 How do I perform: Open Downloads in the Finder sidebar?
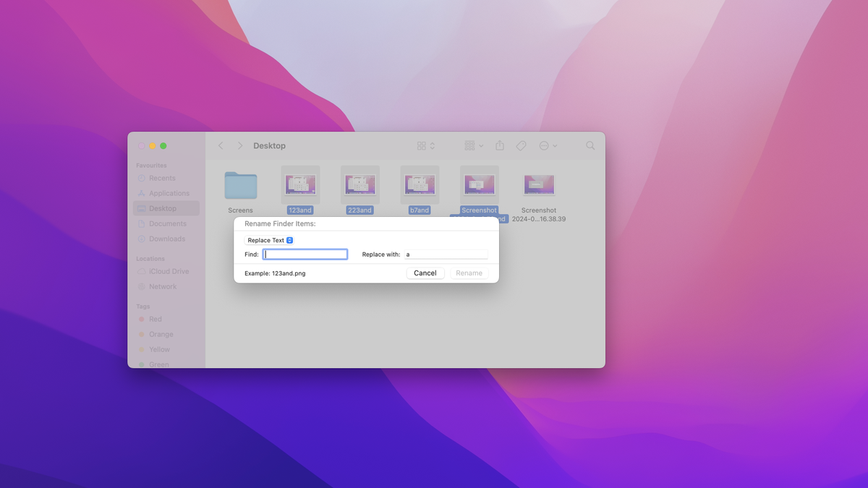166,239
